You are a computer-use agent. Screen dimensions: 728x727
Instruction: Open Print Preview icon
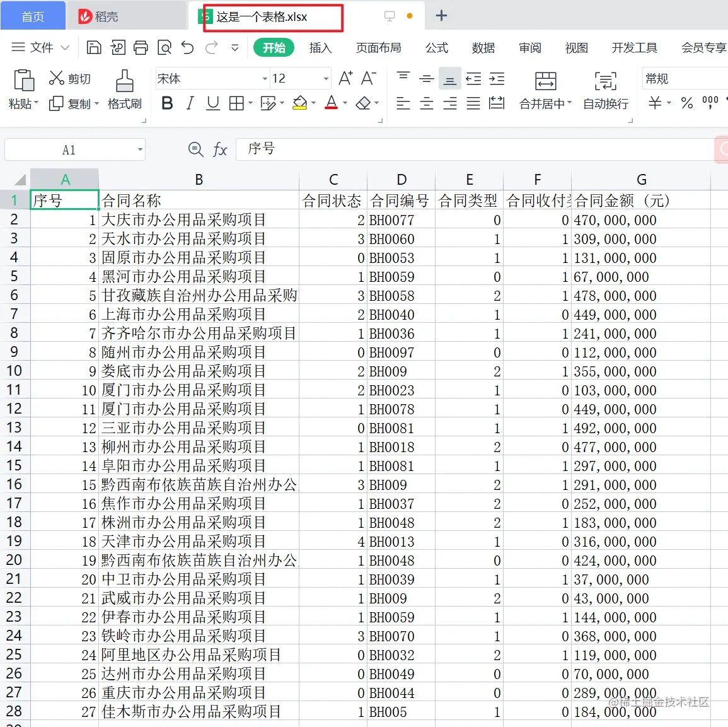(165, 47)
